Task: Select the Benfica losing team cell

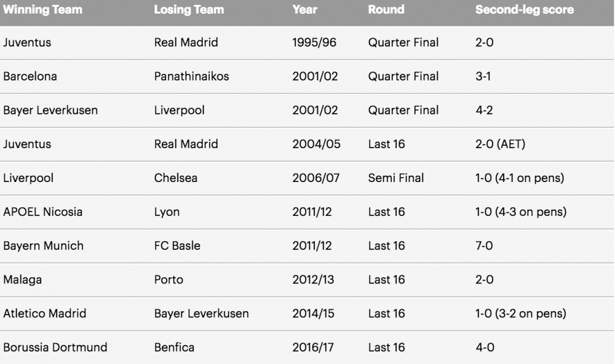Action: click(174, 347)
